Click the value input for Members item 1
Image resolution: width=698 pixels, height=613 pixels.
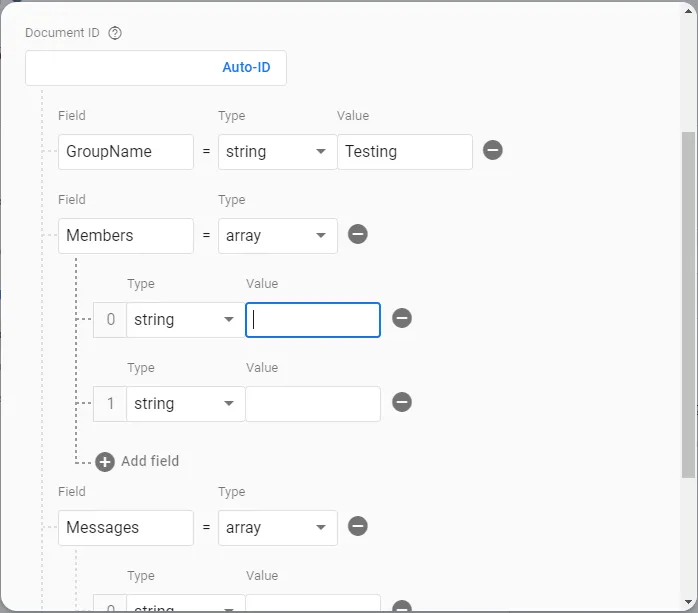click(312, 404)
